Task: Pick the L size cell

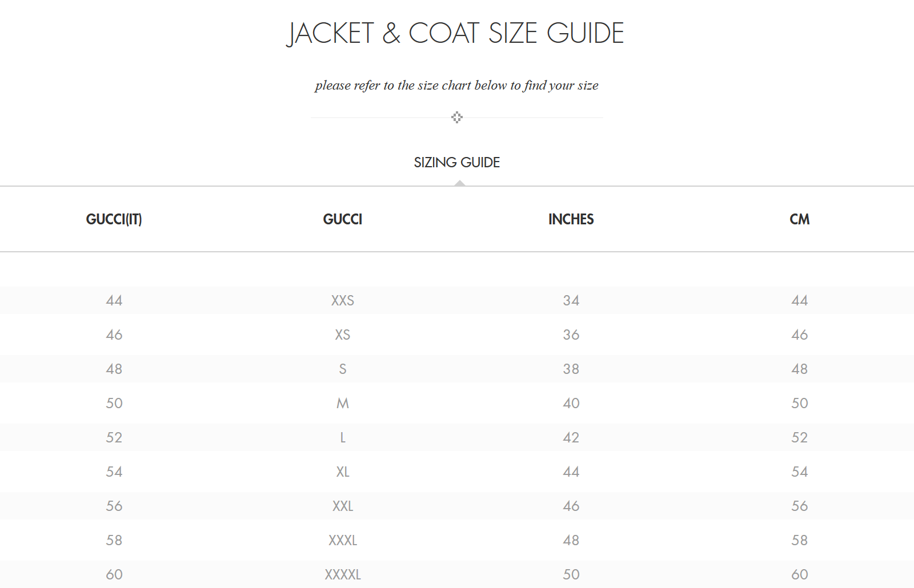Action: (x=343, y=437)
